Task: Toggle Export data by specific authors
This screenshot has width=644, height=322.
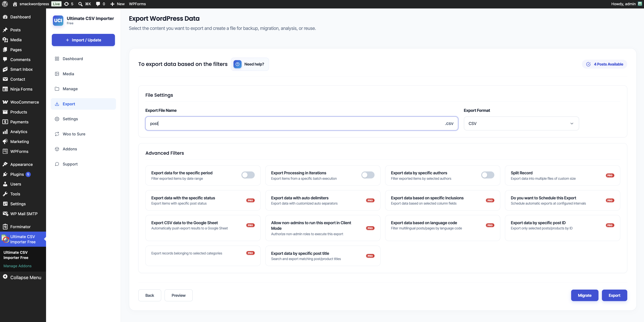Action: [x=487, y=175]
